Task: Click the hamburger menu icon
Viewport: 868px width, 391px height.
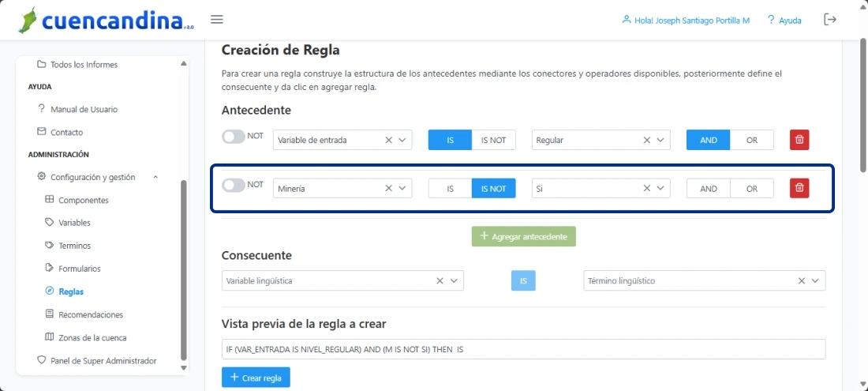Action: point(217,20)
